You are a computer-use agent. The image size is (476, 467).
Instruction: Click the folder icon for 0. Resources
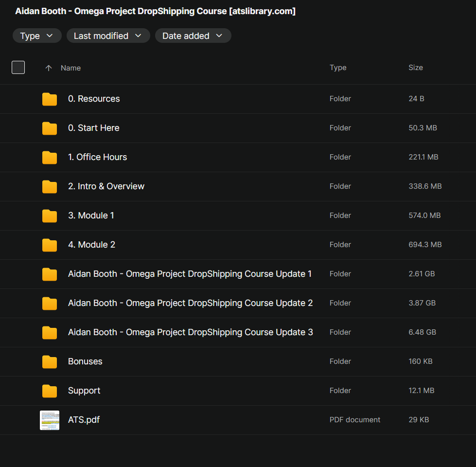pos(50,99)
